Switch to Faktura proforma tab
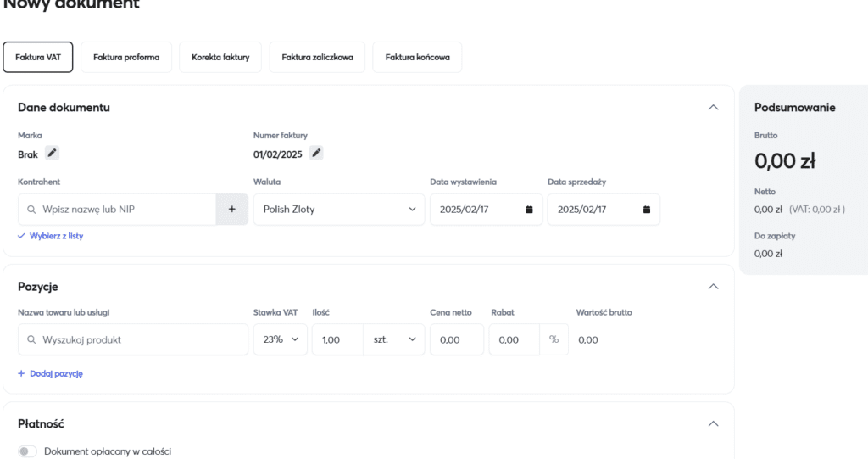 [126, 58]
